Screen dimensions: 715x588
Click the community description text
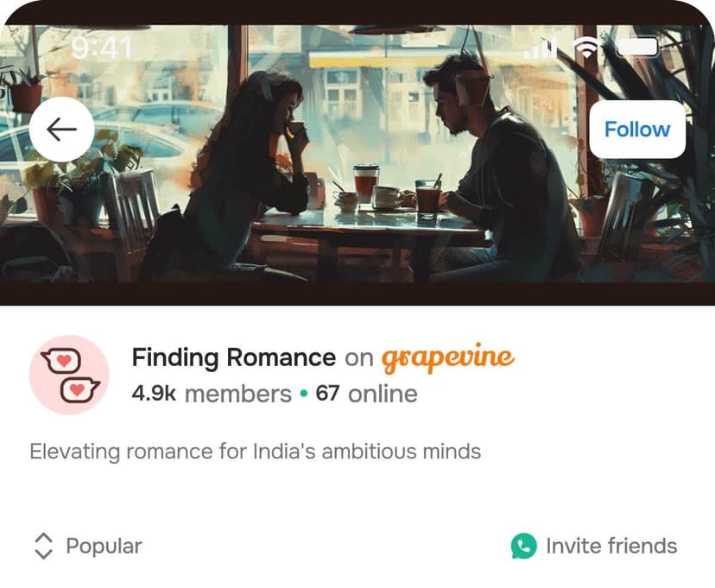point(255,452)
